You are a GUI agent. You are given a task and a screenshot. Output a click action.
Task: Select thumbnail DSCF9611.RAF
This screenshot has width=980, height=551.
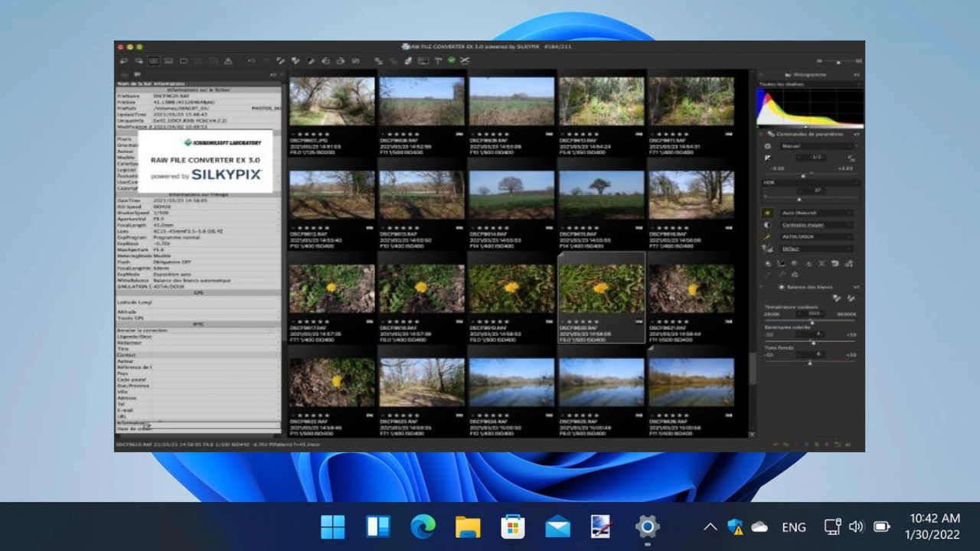pos(691,101)
